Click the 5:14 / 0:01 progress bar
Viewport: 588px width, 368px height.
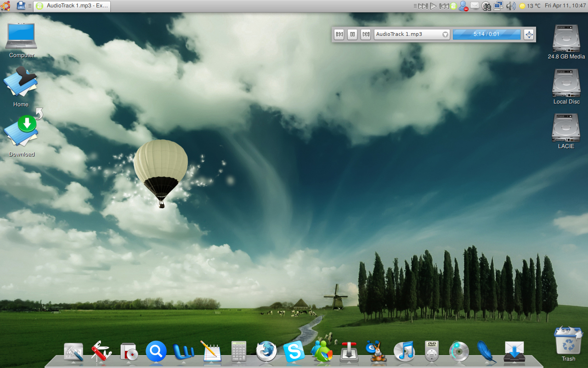[x=486, y=34]
